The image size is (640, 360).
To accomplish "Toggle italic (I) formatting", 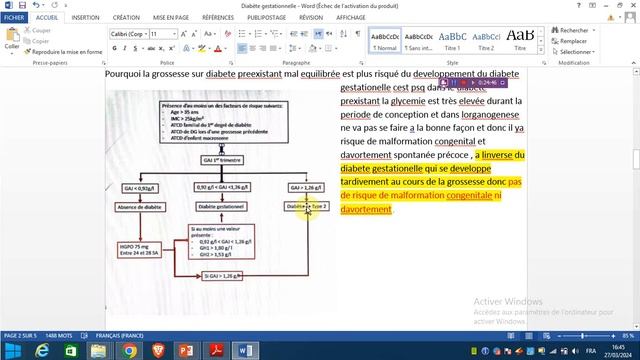I will [x=124, y=49].
